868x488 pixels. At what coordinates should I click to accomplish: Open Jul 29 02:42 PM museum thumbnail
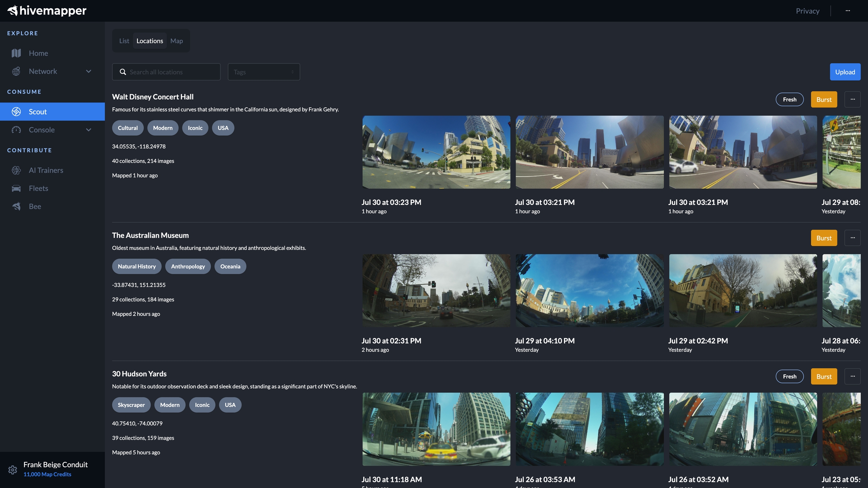[743, 291]
